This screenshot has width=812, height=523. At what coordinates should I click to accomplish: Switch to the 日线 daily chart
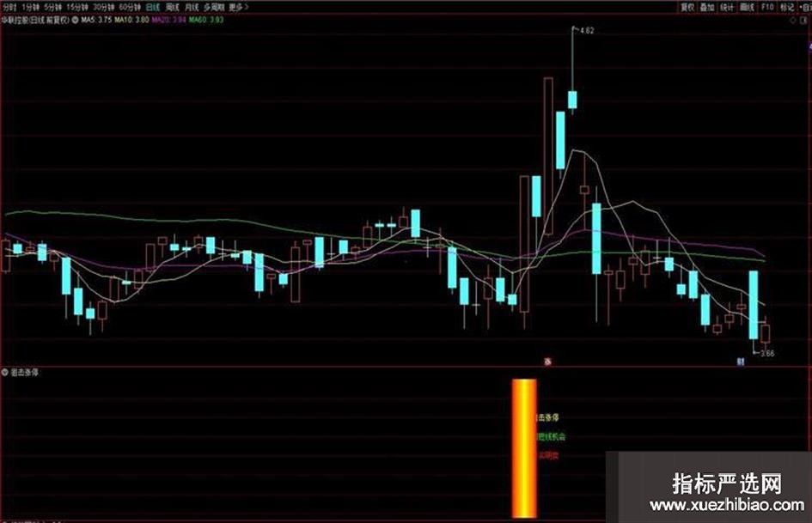[x=153, y=7]
